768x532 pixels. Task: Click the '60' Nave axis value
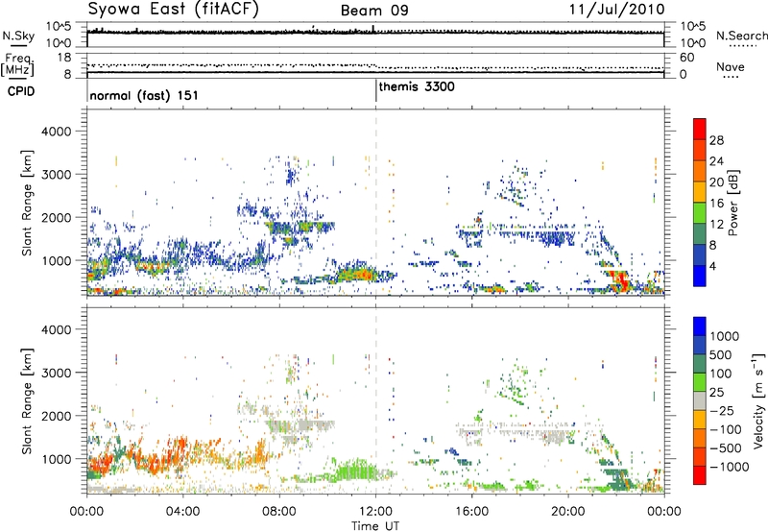click(686, 58)
